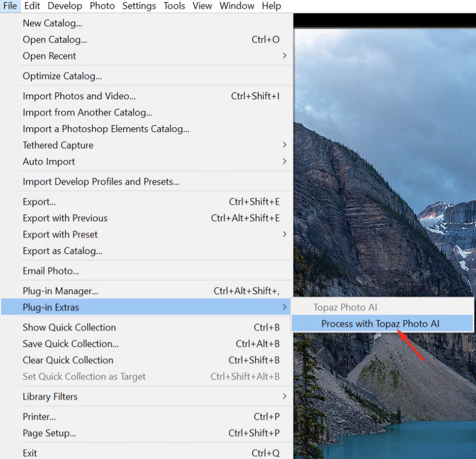Open the Develop menu
This screenshot has width=476, height=459.
[64, 6]
